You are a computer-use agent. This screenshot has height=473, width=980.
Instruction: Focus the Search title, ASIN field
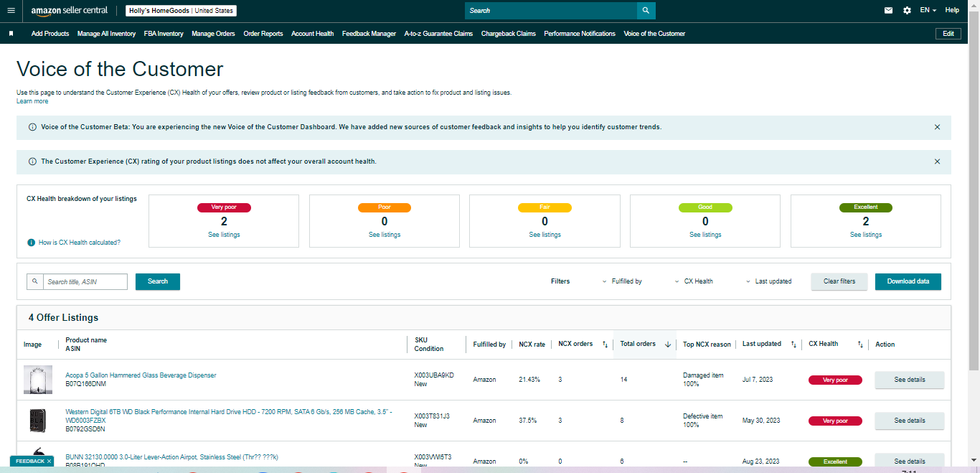pyautogui.click(x=85, y=281)
